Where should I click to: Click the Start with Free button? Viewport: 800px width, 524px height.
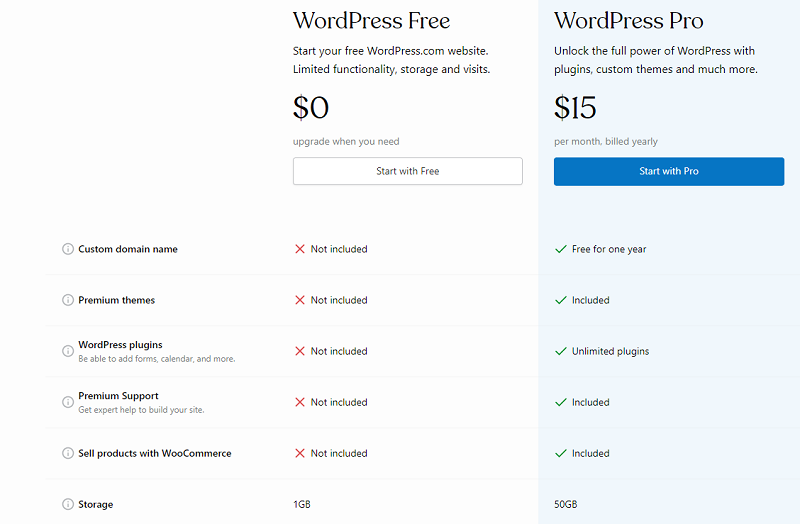408,171
